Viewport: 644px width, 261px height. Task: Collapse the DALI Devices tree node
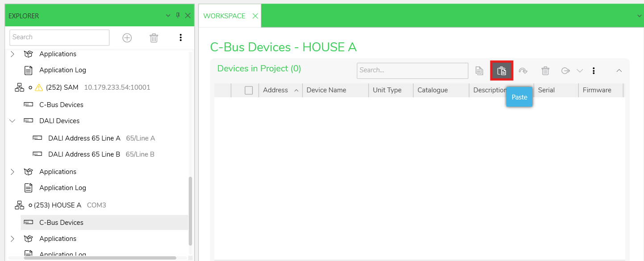point(13,121)
